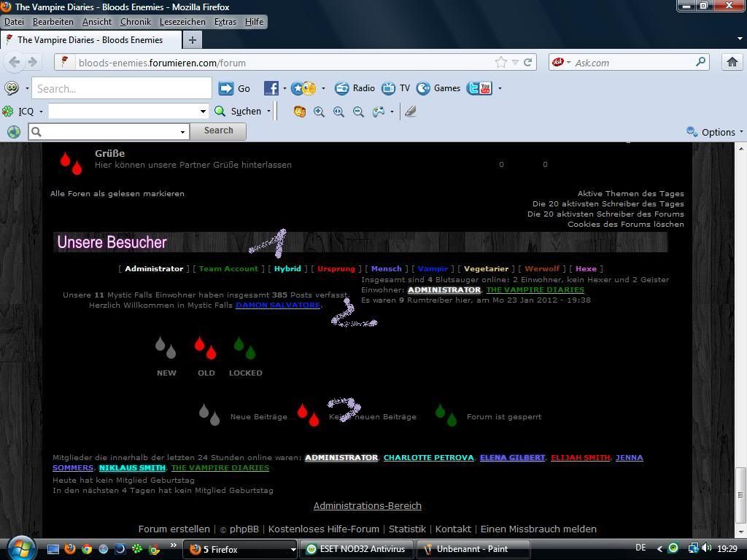Image resolution: width=747 pixels, height=560 pixels.
Task: Click the Ask.com search magnifier icon
Action: [x=701, y=62]
